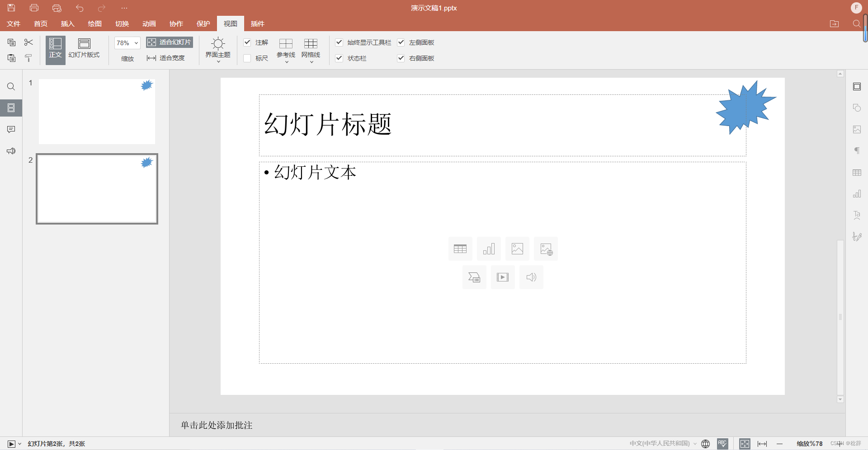The image size is (868, 450).
Task: Insert image from URL placeholder icon
Action: click(x=546, y=249)
